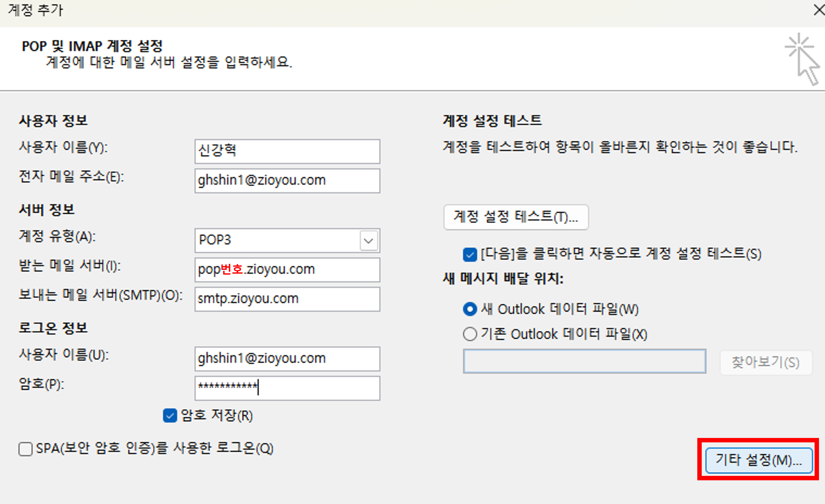The image size is (825, 504).
Task: Select 새 Outlook 데이터 파일(W) radio button
Action: [x=470, y=309]
